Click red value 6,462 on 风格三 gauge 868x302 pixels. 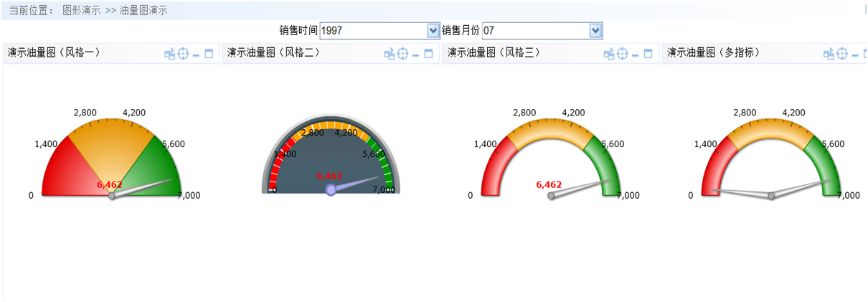tap(549, 184)
